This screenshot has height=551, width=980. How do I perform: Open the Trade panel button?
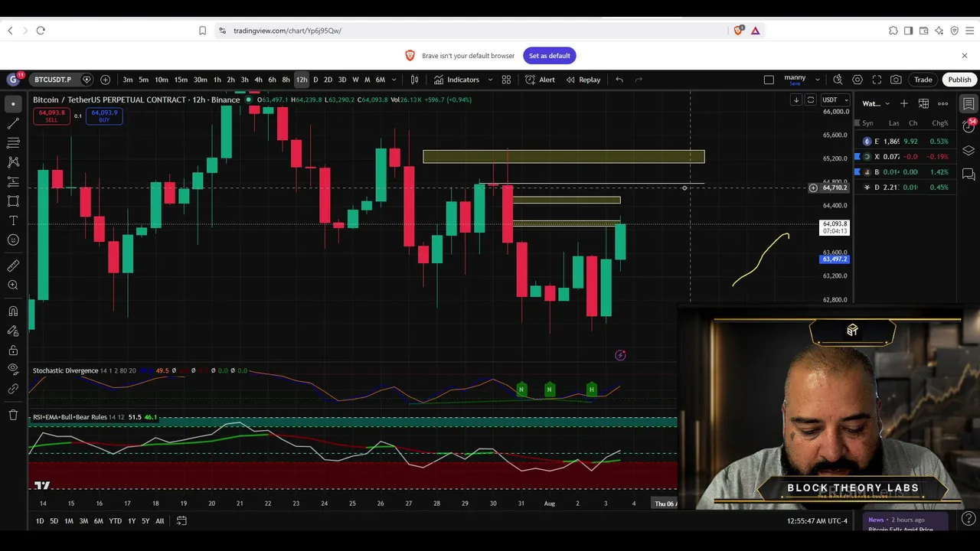(x=923, y=80)
